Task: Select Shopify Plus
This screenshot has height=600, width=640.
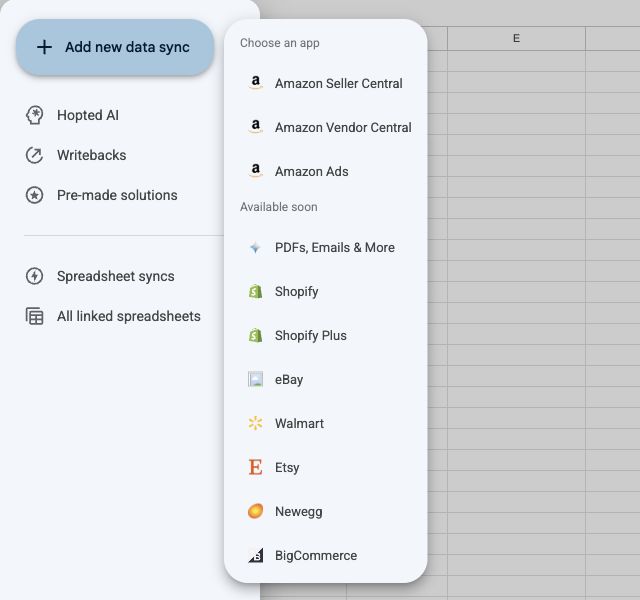Action: click(x=326, y=336)
